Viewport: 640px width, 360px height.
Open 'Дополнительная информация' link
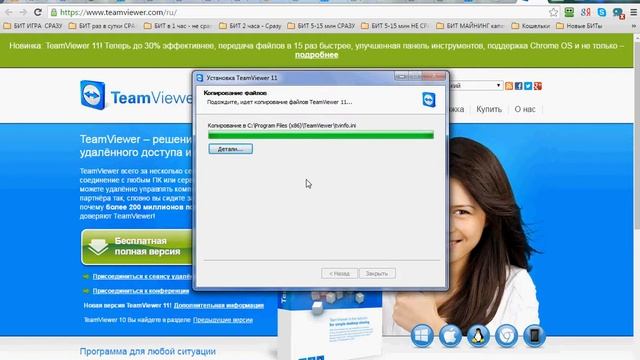pos(219,305)
